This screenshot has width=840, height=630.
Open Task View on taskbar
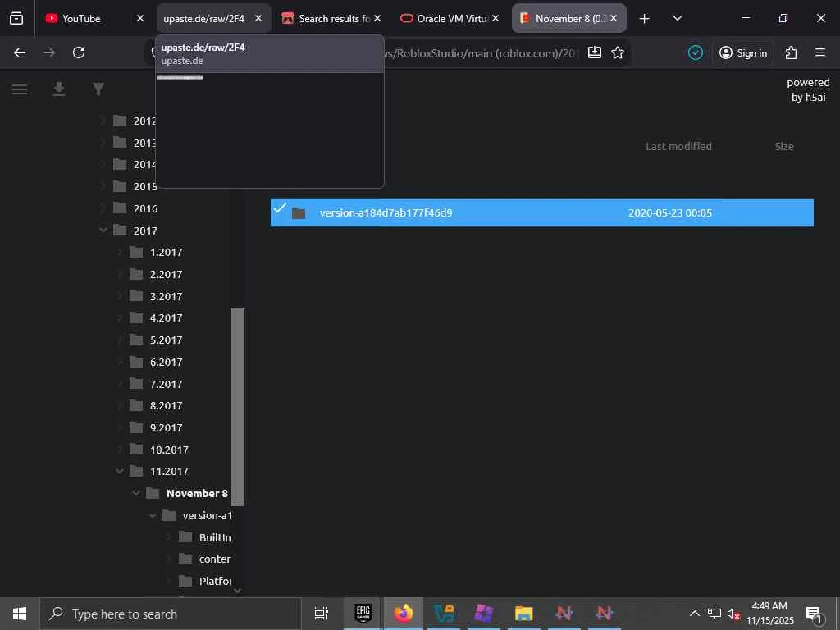(x=322, y=614)
